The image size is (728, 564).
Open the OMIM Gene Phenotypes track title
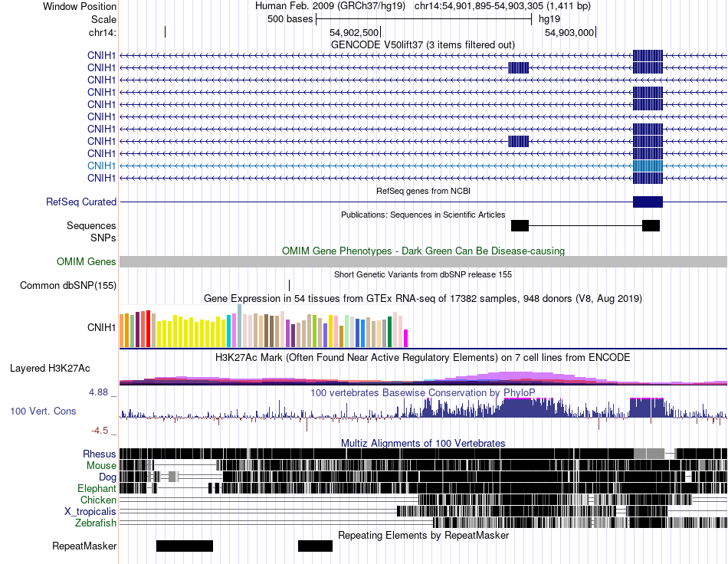coord(423,251)
